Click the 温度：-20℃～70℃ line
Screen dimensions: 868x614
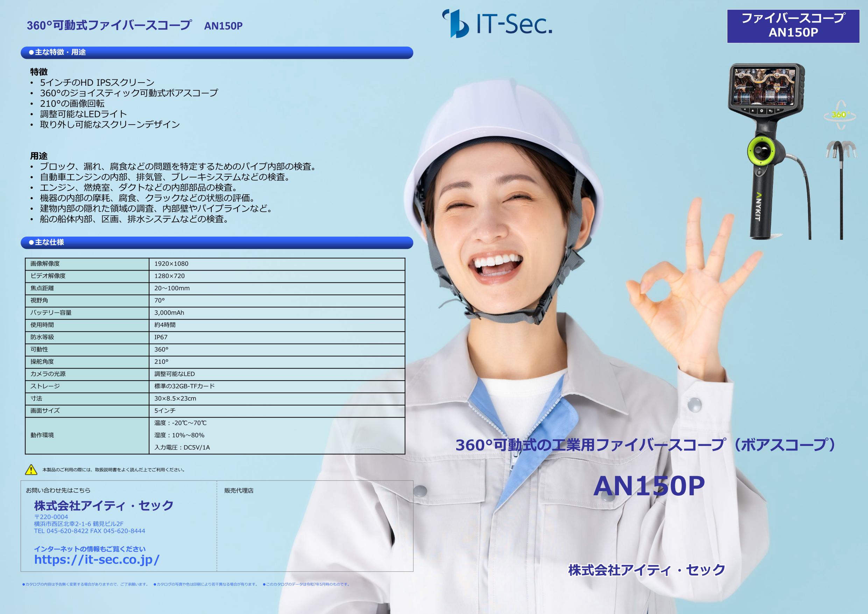(x=180, y=423)
